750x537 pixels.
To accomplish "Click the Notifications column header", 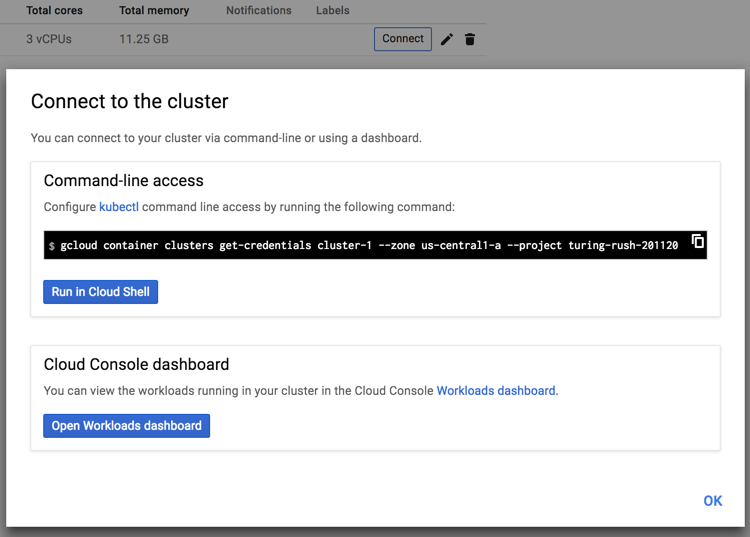I will pos(259,11).
